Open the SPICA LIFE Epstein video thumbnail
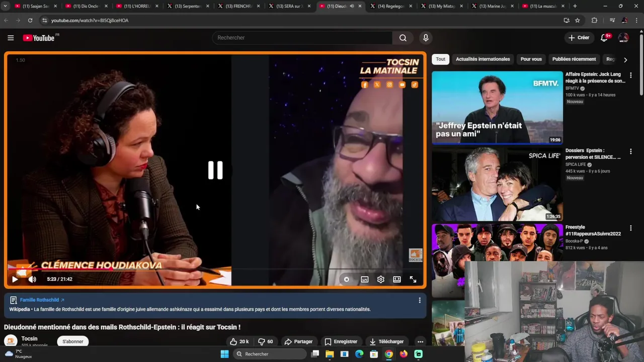Viewport: 644px width, 362px height. [497, 184]
